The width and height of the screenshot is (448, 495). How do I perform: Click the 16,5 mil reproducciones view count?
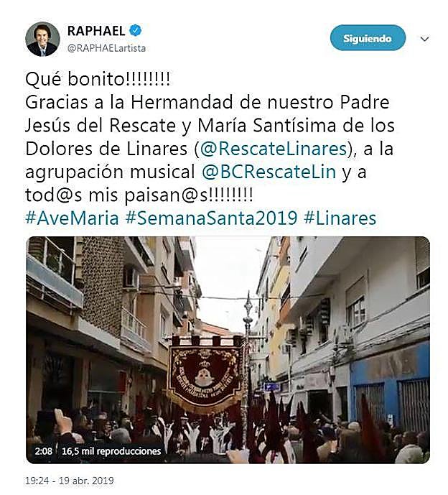[x=111, y=450]
